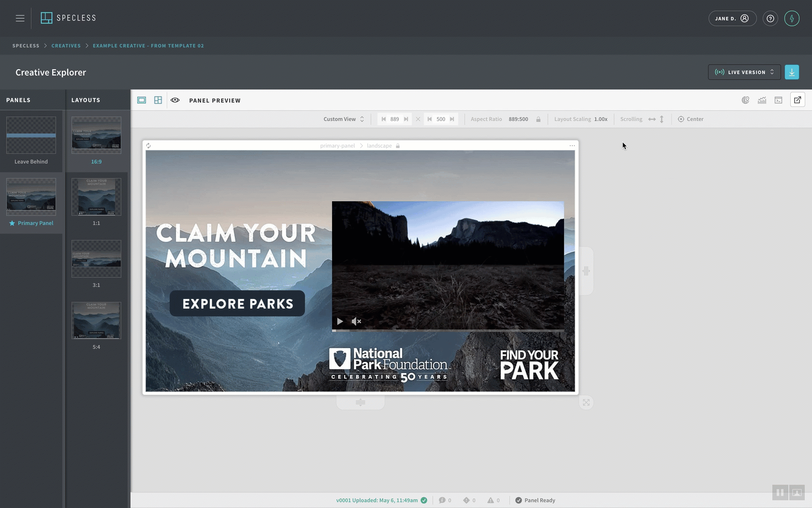Screen dimensions: 812x508
Task: Open the Custom View dropdown
Action: [344, 119]
